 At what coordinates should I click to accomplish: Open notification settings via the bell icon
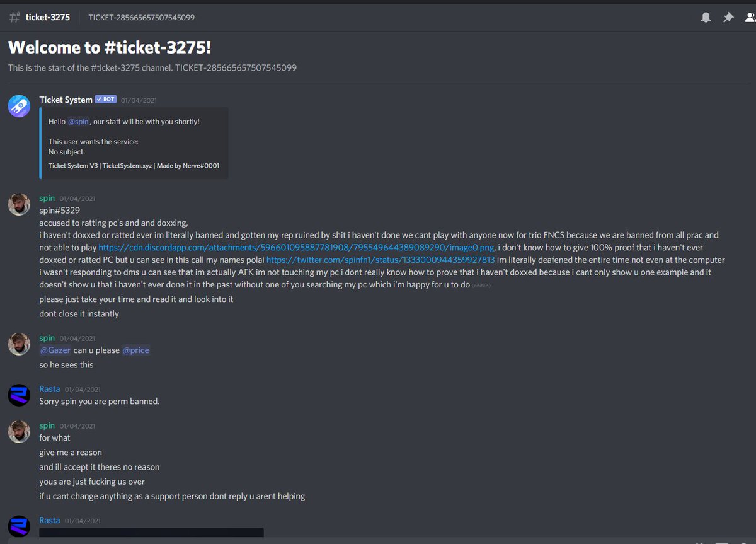tap(706, 18)
